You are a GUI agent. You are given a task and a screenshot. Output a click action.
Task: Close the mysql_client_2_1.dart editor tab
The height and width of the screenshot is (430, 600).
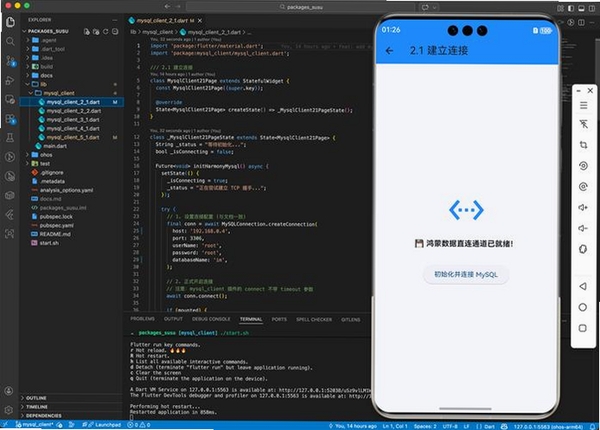[200, 21]
